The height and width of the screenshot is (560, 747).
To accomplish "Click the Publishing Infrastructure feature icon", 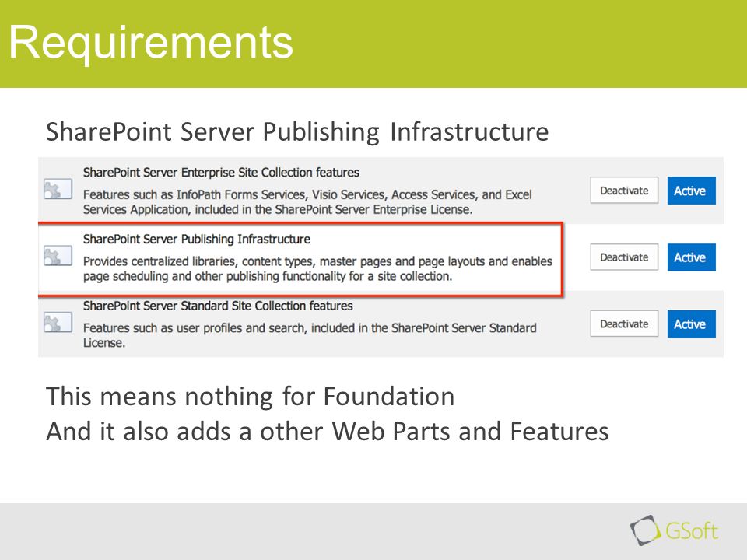I will click(58, 256).
